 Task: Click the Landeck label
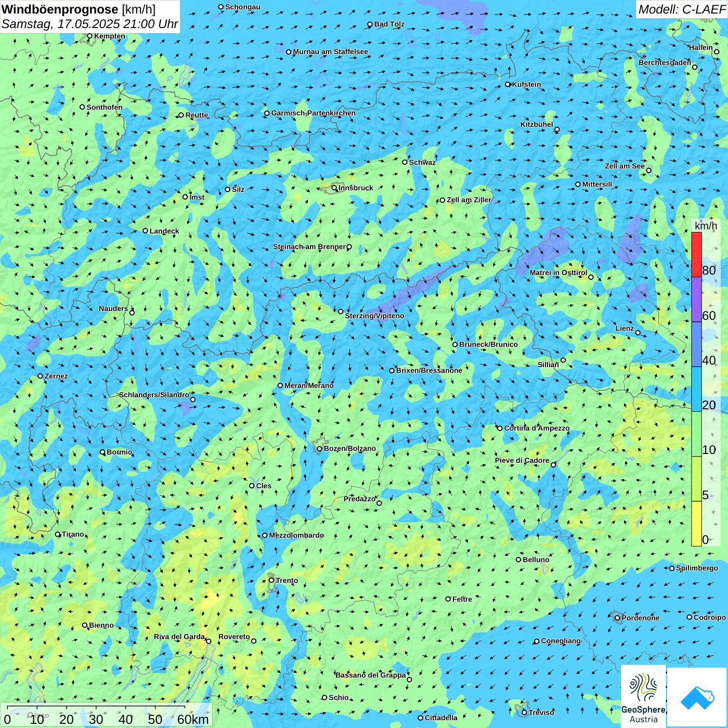[164, 231]
